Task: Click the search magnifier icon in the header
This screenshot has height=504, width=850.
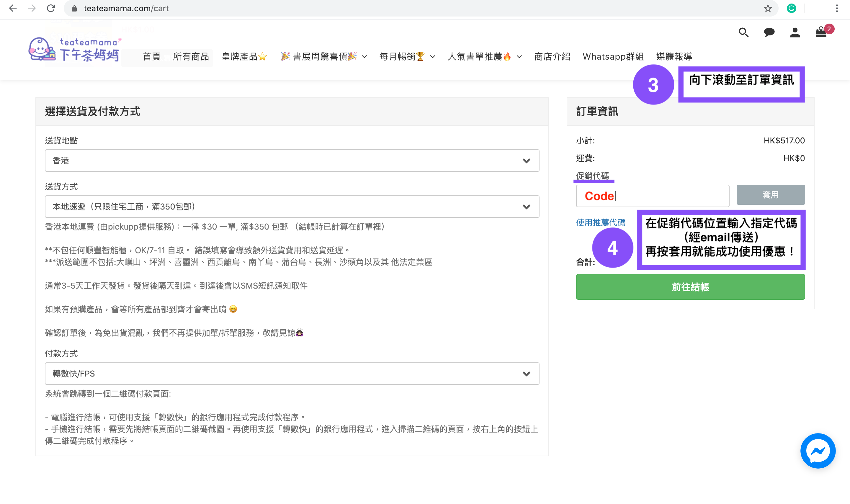Action: pos(743,32)
